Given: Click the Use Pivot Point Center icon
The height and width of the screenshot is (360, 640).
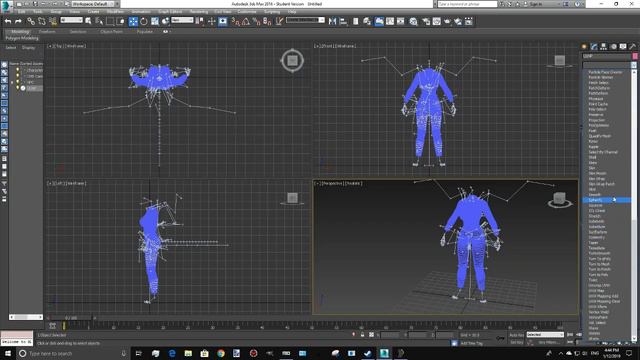Looking at the screenshot, I should [x=200, y=21].
